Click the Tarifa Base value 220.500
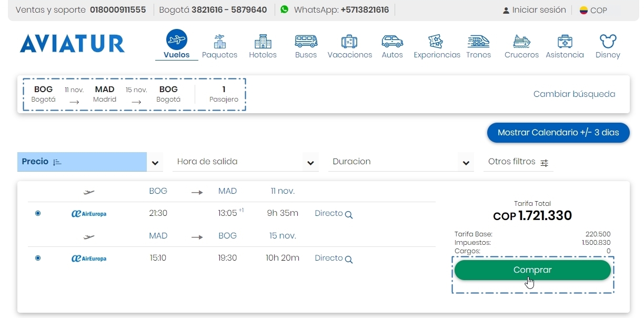The height and width of the screenshot is (318, 644). click(x=598, y=234)
